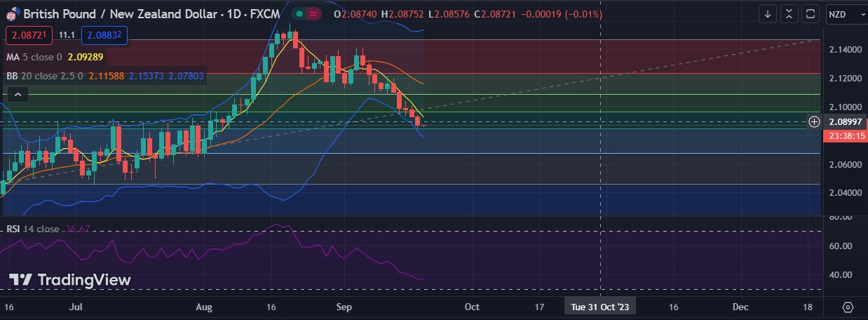Image resolution: width=868 pixels, height=320 pixels.
Task: Click the BB upper value 2.15373
Action: (147, 76)
